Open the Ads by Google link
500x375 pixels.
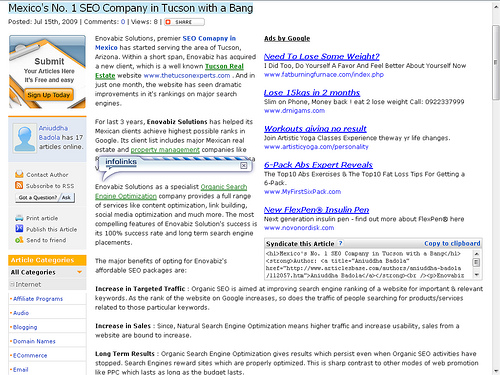coord(287,38)
